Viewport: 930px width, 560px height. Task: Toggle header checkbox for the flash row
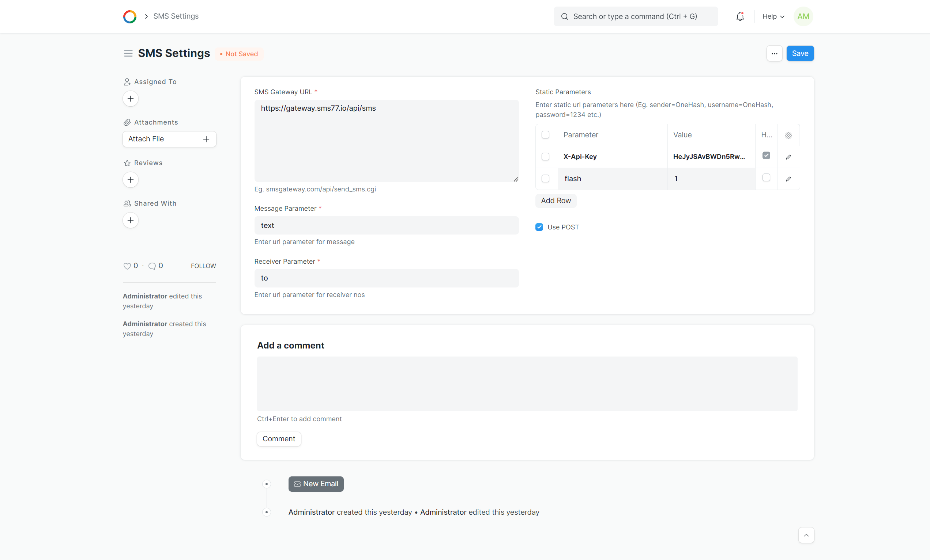(x=766, y=178)
